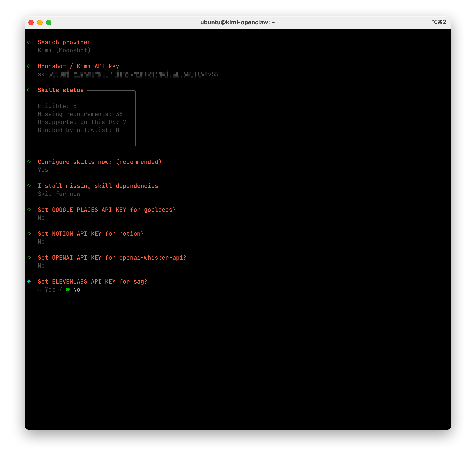Click diamond beside Configure skills now
The height and width of the screenshot is (463, 476).
pyautogui.click(x=29, y=162)
